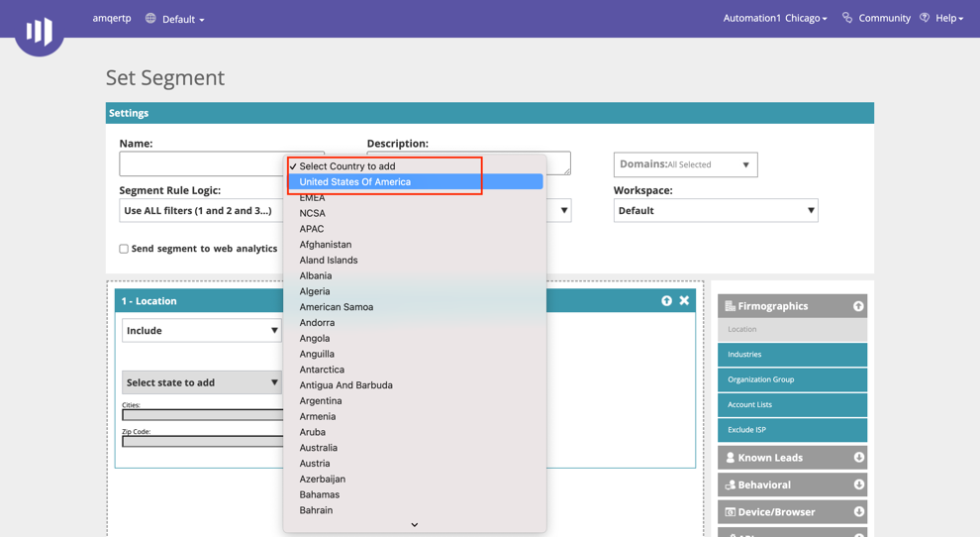Click the Help question mark icon

click(925, 18)
